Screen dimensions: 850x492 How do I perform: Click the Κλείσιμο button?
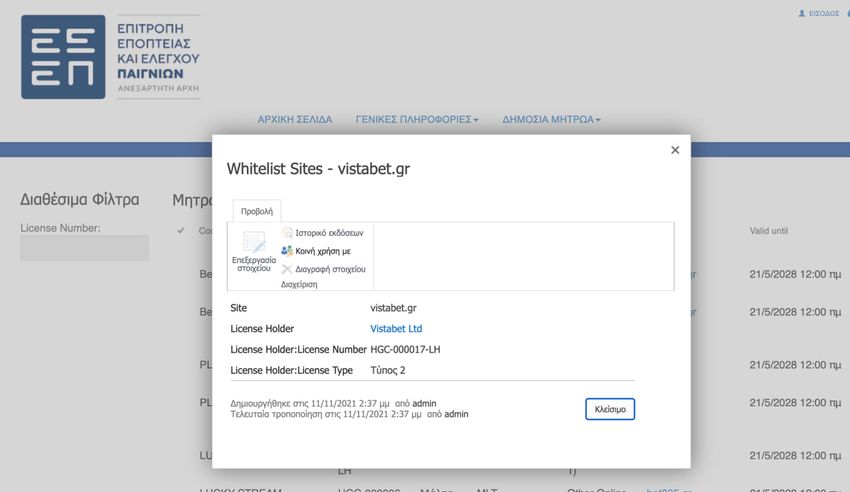[x=610, y=409]
